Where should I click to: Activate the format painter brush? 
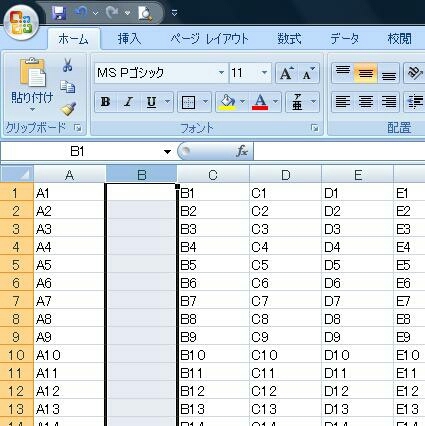click(x=68, y=109)
